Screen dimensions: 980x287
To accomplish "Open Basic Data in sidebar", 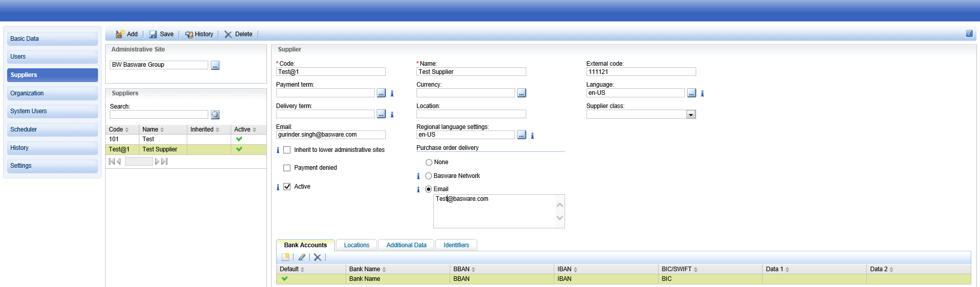I will click(x=53, y=39).
